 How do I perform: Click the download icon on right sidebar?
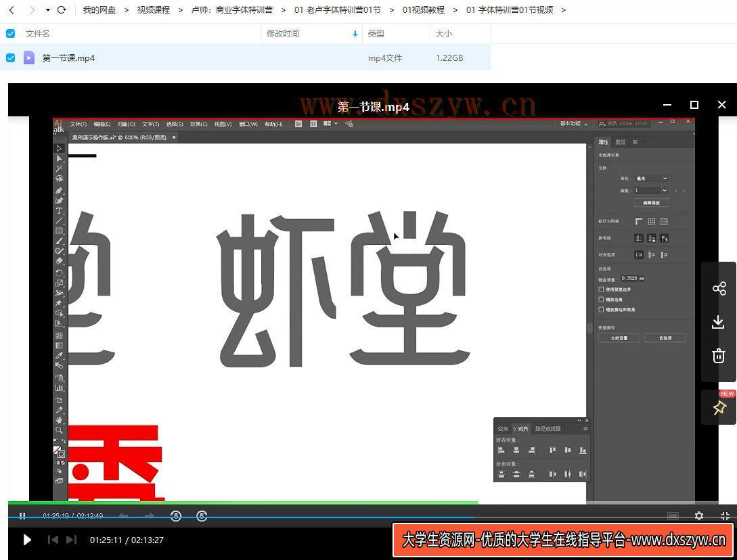718,323
